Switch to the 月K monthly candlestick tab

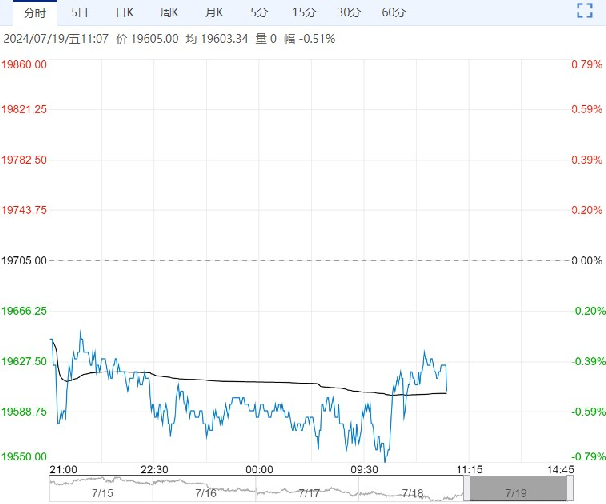click(x=215, y=12)
